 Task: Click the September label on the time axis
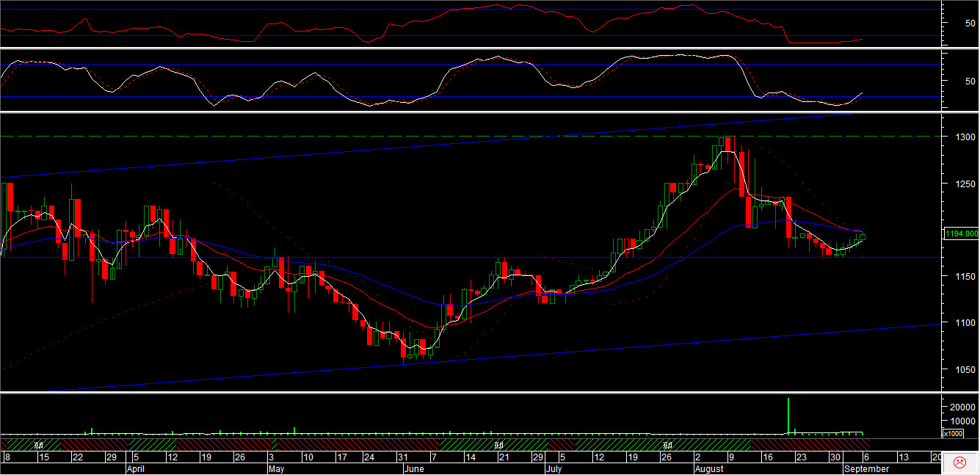866,468
